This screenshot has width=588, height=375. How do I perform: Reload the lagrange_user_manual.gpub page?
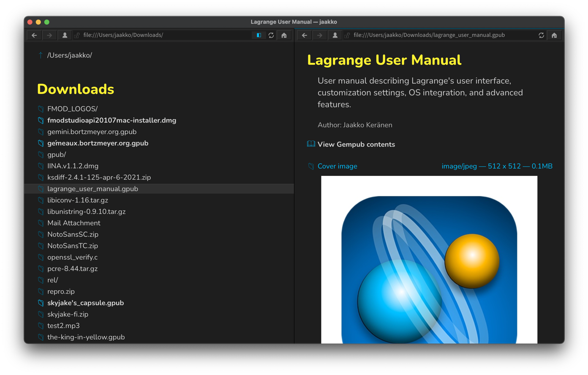point(541,35)
